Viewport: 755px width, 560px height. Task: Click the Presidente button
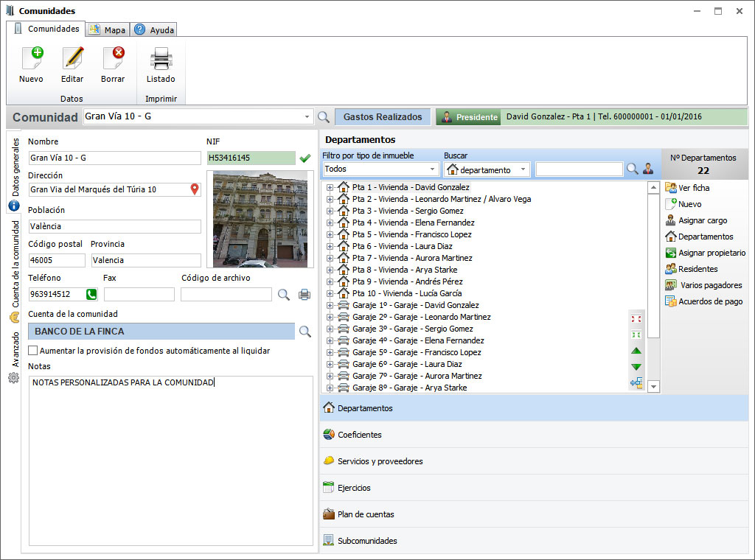point(468,117)
